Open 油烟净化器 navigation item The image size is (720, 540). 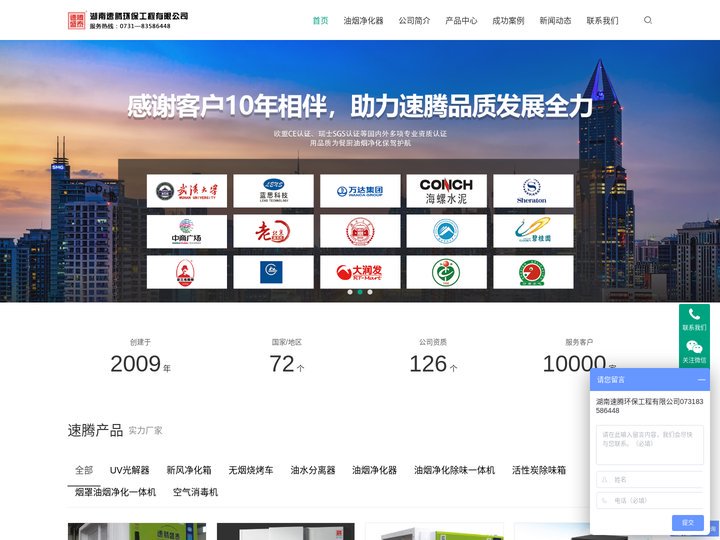(363, 21)
